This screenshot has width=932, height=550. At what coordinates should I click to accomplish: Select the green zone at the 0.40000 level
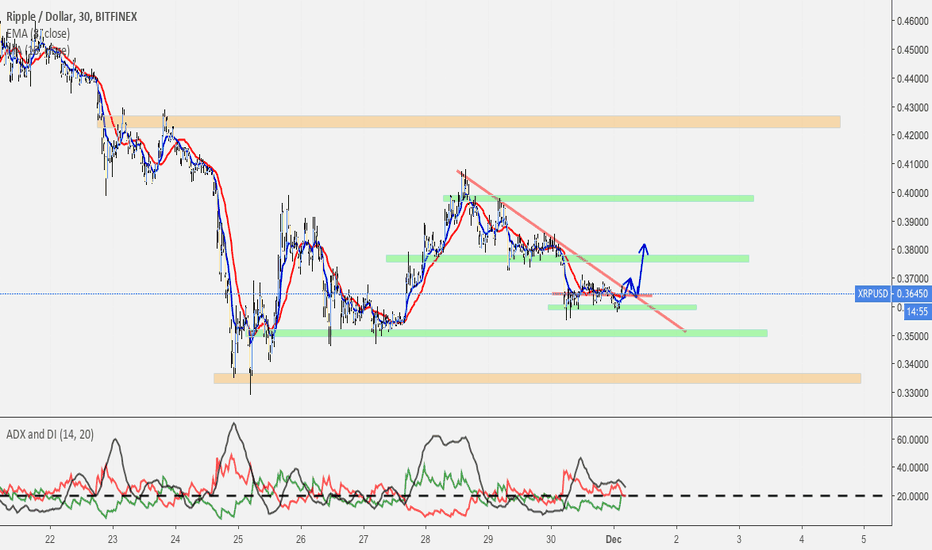pyautogui.click(x=599, y=198)
